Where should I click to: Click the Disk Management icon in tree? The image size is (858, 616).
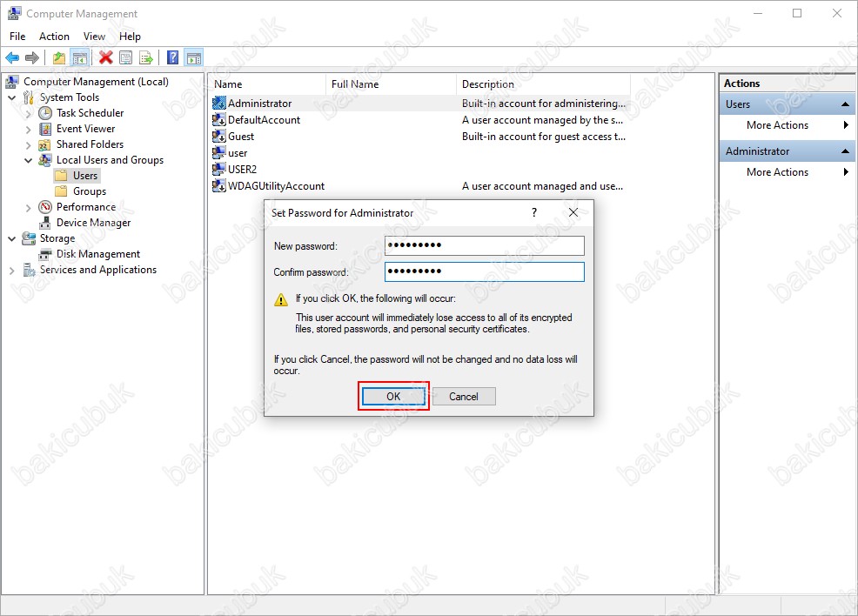click(x=45, y=254)
